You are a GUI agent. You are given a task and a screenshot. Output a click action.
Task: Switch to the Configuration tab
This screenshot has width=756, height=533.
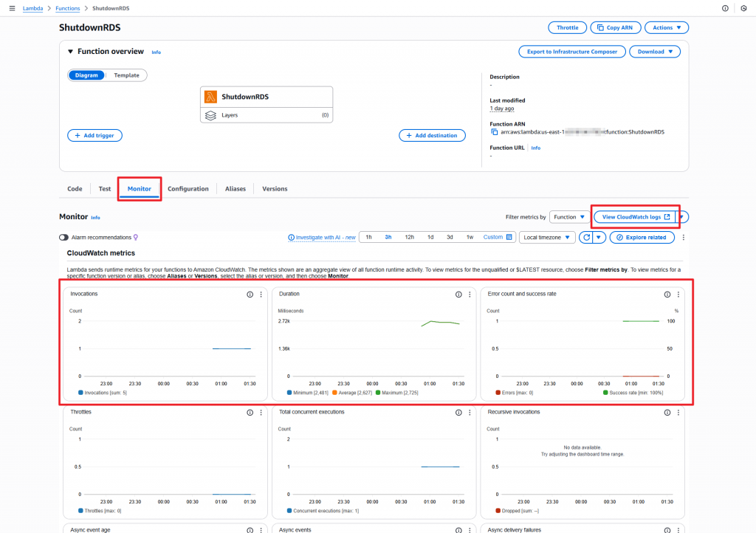click(188, 189)
